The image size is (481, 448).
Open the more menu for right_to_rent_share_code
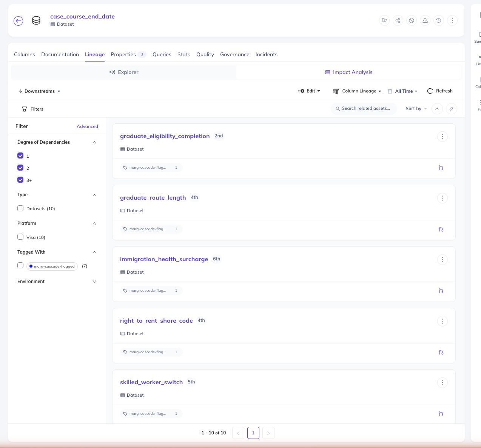pyautogui.click(x=442, y=321)
